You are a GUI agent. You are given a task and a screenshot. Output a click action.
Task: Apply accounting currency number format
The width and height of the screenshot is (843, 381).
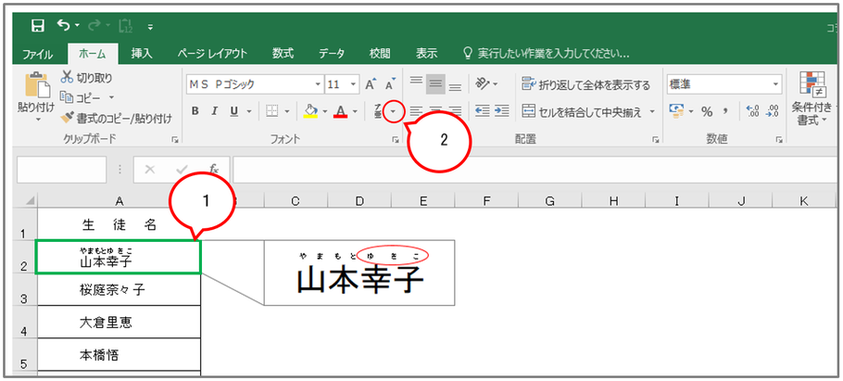point(675,111)
